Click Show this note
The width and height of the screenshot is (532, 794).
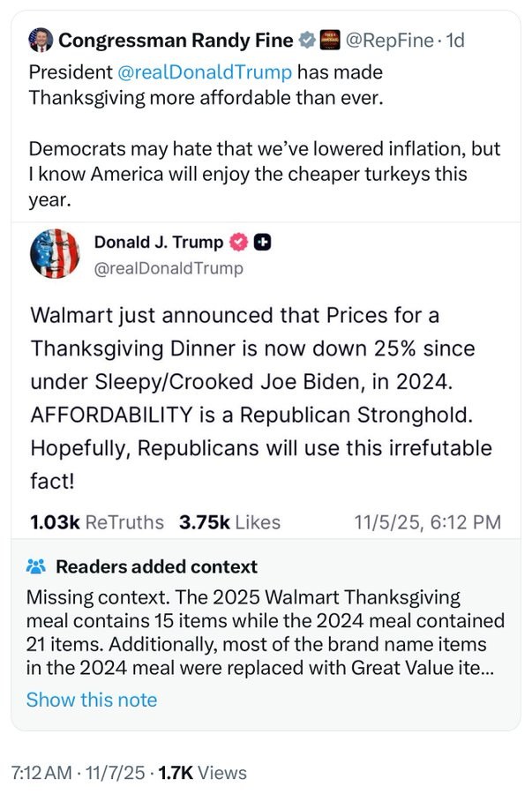92,700
